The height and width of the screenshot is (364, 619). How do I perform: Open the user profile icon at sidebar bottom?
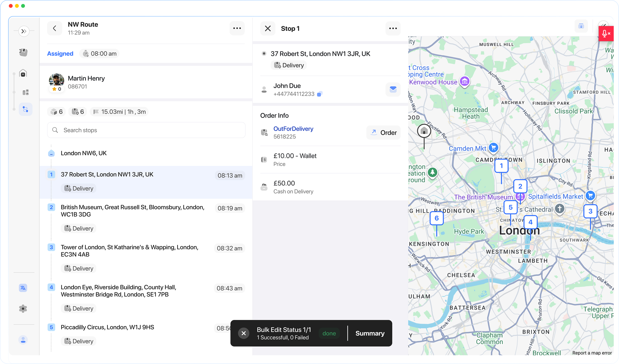tap(23, 340)
